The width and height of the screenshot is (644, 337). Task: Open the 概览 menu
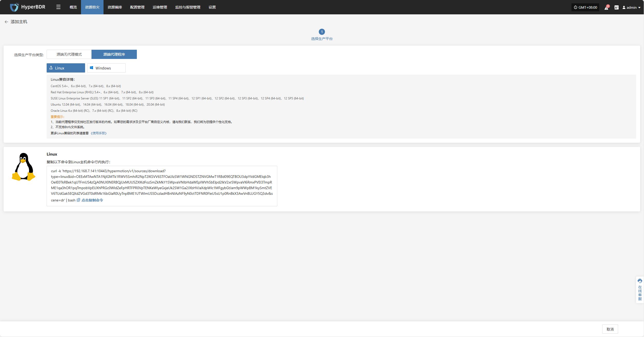[x=73, y=7]
